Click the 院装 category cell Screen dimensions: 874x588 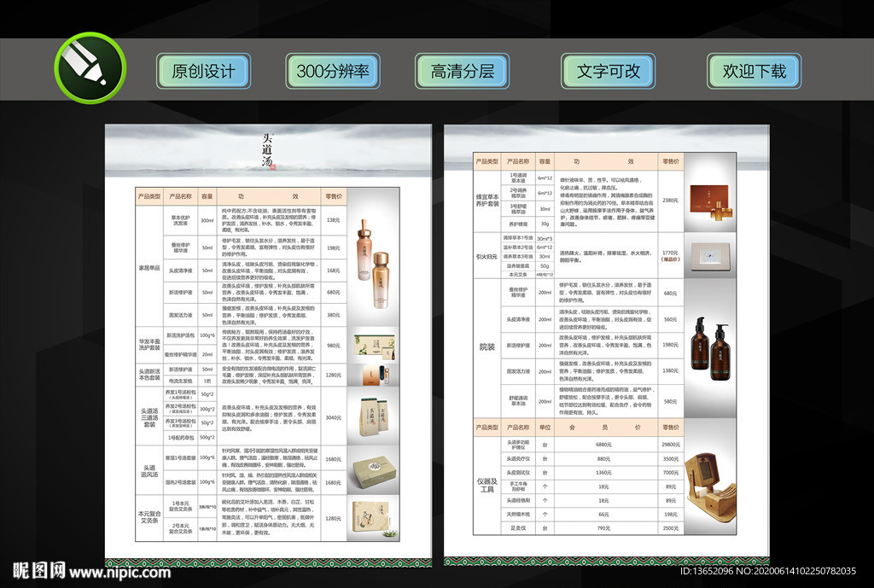tap(487, 347)
